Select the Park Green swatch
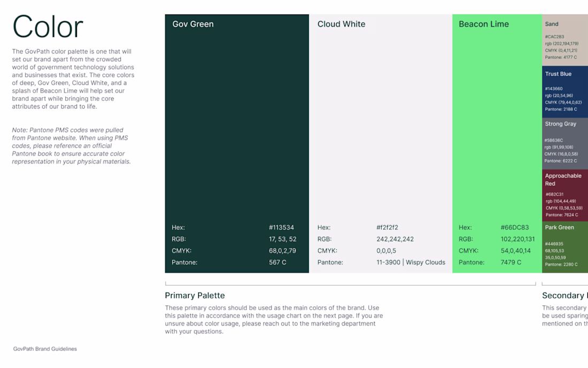 565,247
